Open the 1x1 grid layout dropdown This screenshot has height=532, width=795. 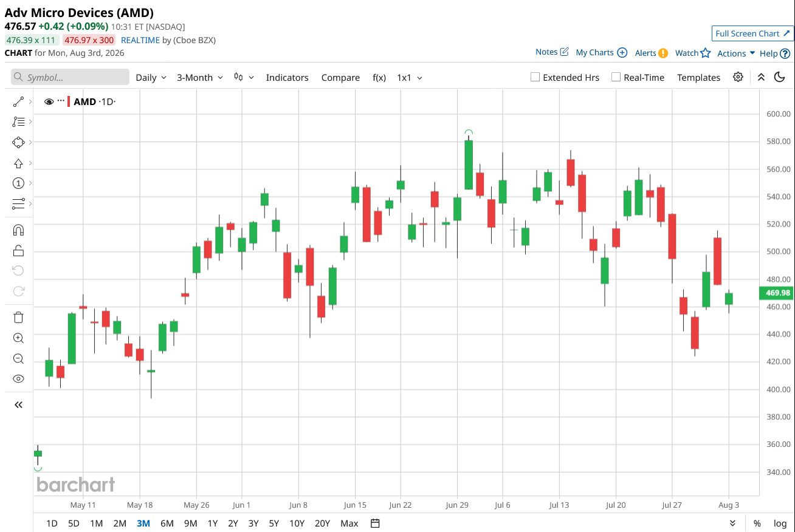[410, 77]
